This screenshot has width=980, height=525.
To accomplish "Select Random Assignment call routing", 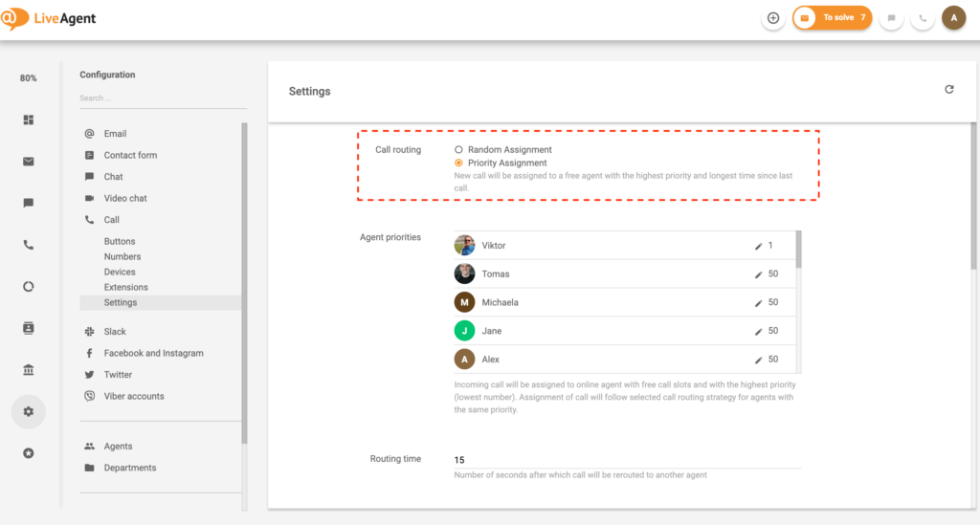I will pos(459,150).
